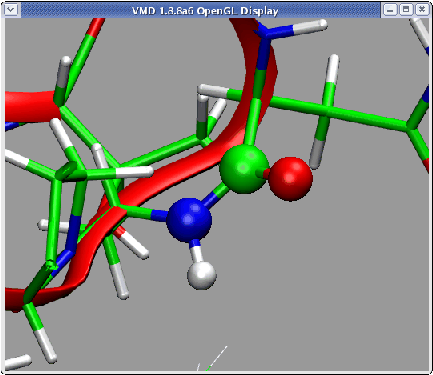Pick the red oxygen atom sphere

point(290,179)
